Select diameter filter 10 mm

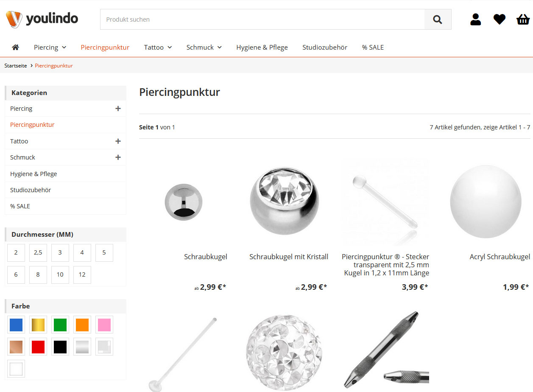pyautogui.click(x=60, y=274)
